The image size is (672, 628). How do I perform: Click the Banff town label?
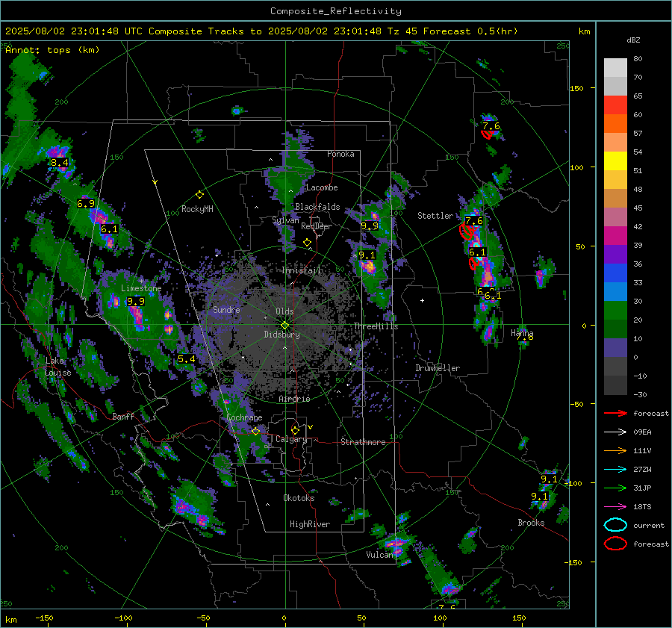(123, 417)
